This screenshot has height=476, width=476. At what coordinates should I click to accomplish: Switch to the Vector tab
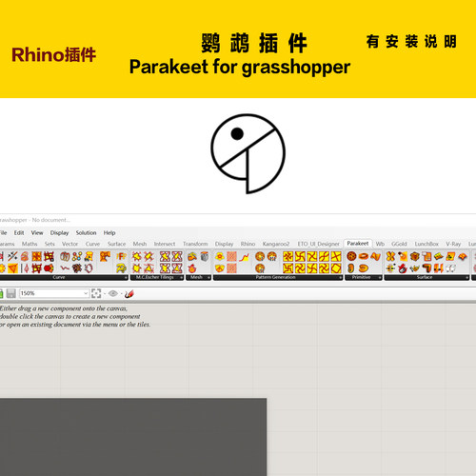tap(69, 244)
